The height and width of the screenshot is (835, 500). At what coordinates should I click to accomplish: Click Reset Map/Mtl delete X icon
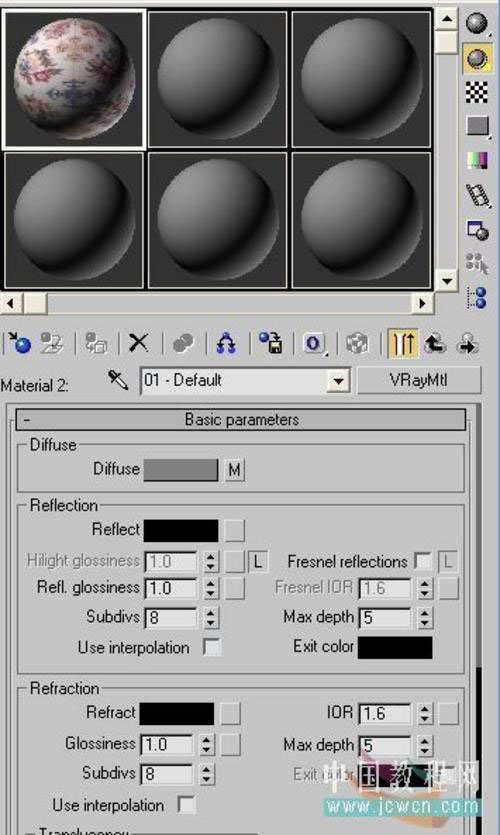point(139,343)
